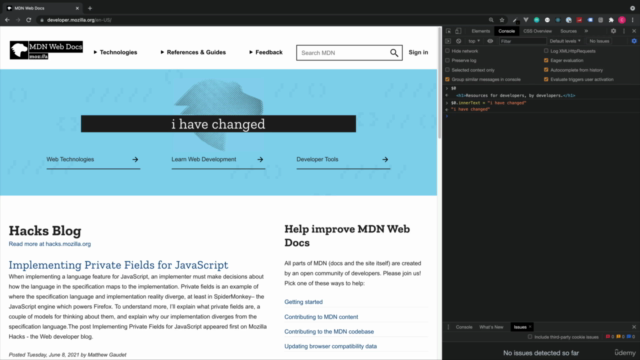This screenshot has width=640, height=360.
Task: Open Implementing Private Fields for JavaScript article
Action: click(x=118, y=265)
